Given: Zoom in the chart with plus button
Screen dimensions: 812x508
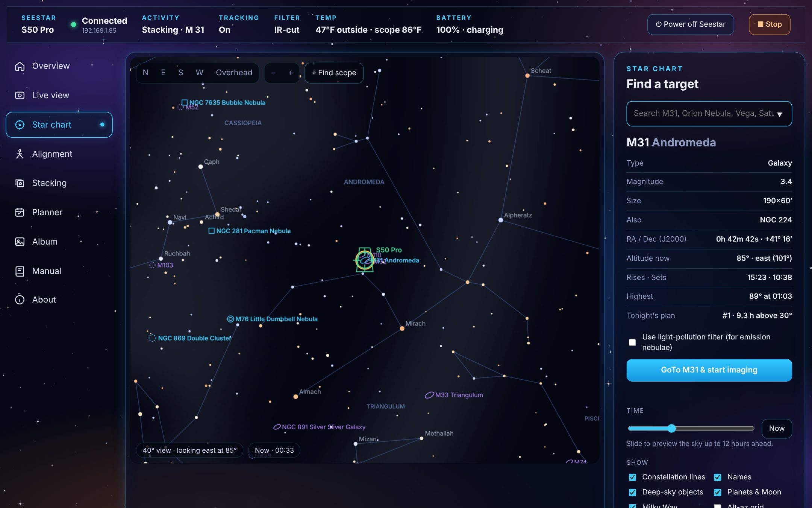Looking at the screenshot, I should coord(291,73).
